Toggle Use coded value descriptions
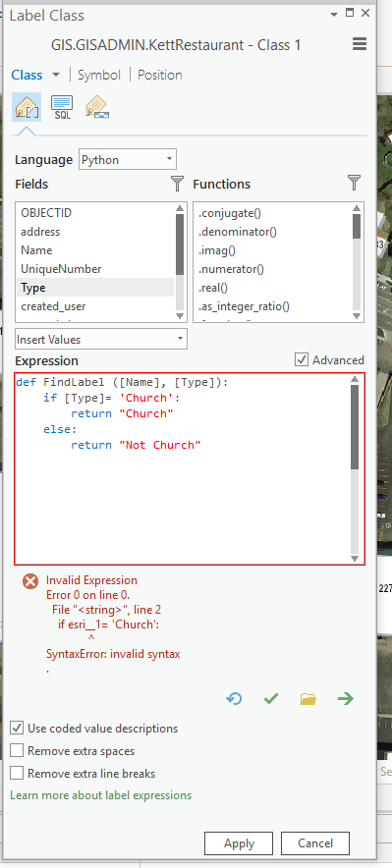The image size is (392, 868). 17,728
